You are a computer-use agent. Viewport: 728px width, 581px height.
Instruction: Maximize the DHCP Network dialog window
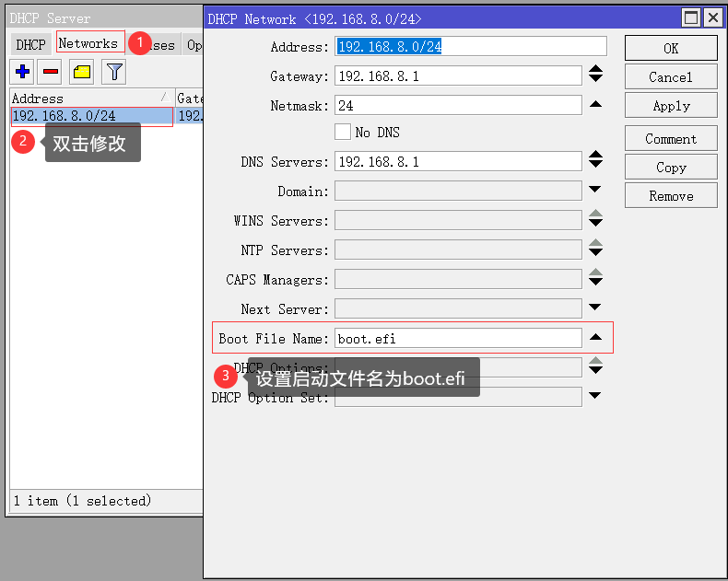coord(691,17)
